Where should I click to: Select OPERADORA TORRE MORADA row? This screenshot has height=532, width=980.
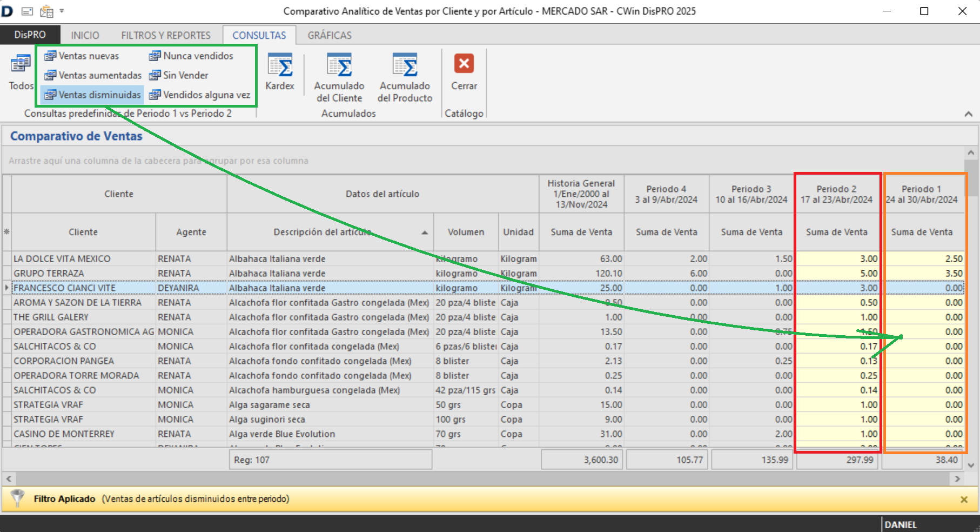(488, 376)
